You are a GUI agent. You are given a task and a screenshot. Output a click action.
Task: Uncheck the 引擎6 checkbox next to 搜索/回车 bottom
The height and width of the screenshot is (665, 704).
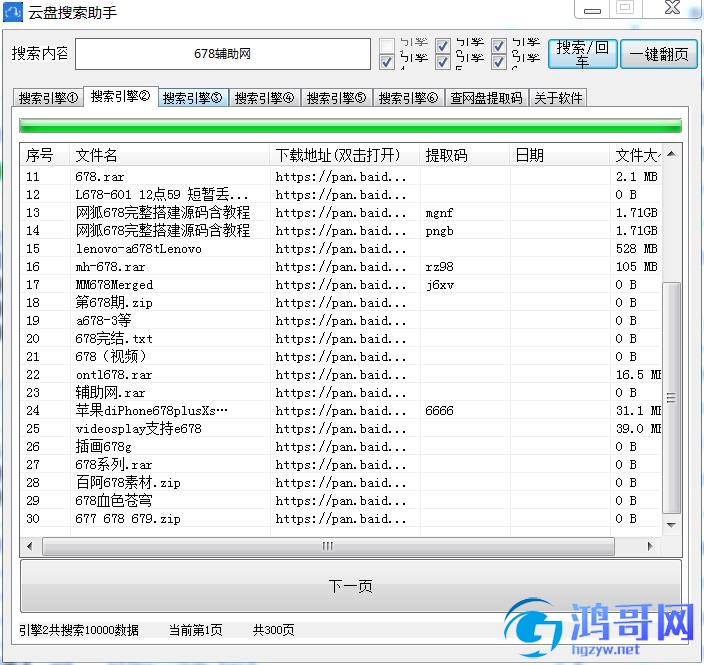click(x=498, y=62)
